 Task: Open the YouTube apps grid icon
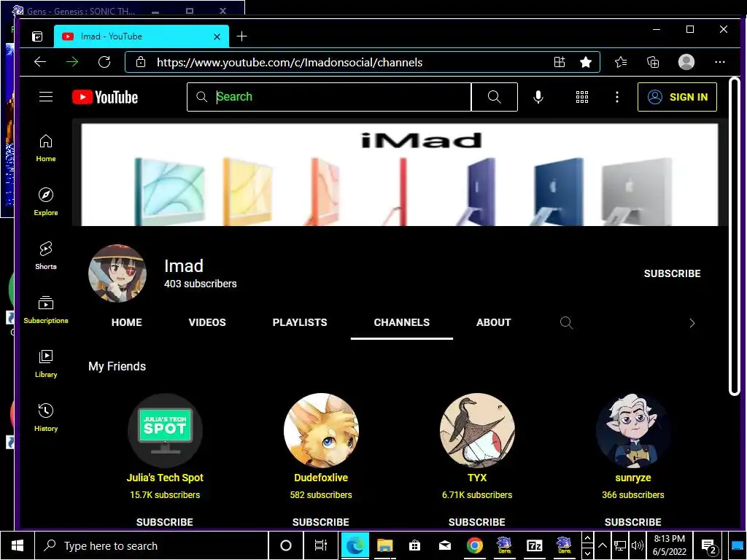coord(581,97)
